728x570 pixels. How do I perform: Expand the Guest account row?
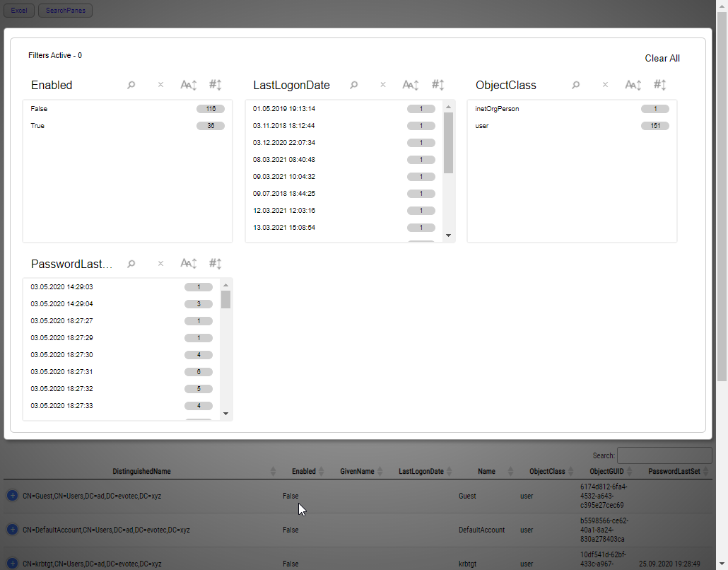[x=11, y=496]
